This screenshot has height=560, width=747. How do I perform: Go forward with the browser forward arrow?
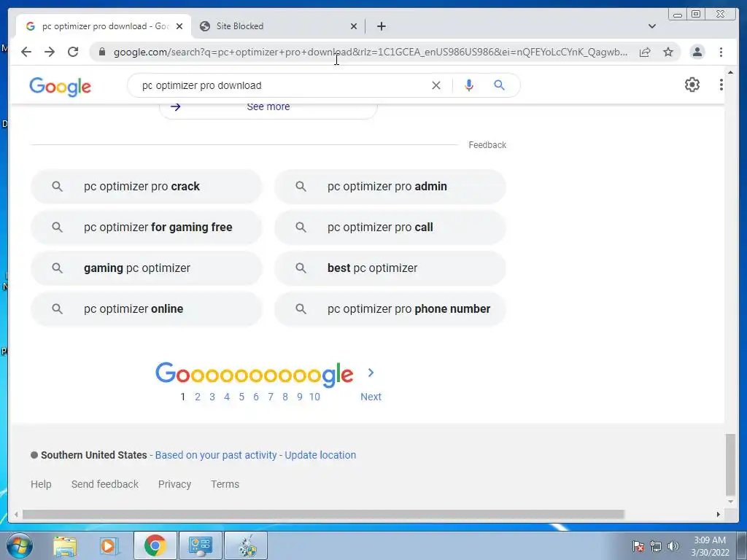[x=50, y=52]
